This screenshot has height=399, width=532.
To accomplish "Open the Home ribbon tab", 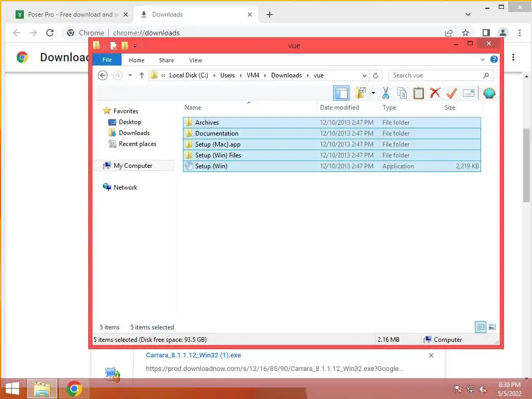I will pyautogui.click(x=137, y=60).
